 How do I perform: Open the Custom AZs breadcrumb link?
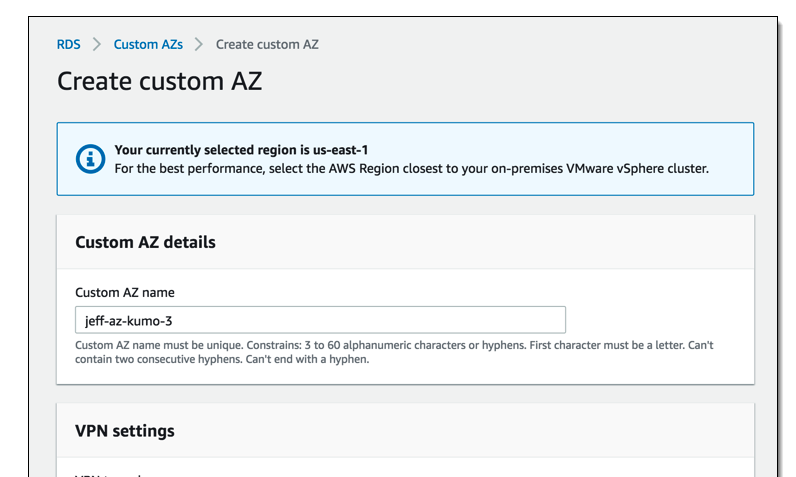pyautogui.click(x=149, y=44)
